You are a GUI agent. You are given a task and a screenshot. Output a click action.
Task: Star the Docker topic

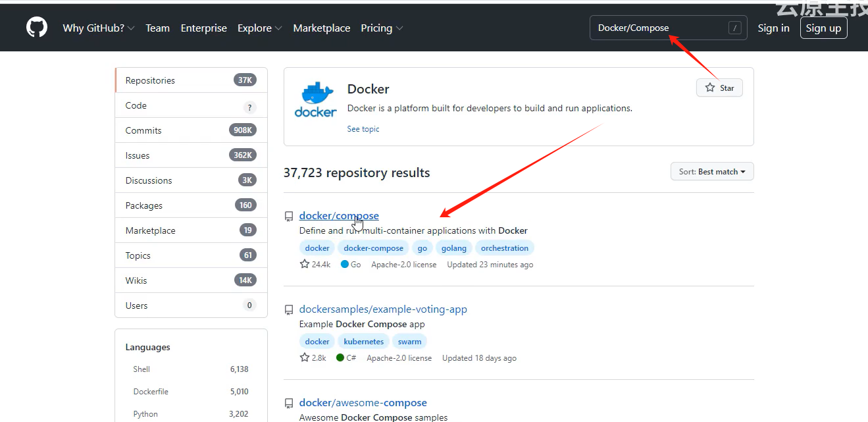click(x=719, y=87)
